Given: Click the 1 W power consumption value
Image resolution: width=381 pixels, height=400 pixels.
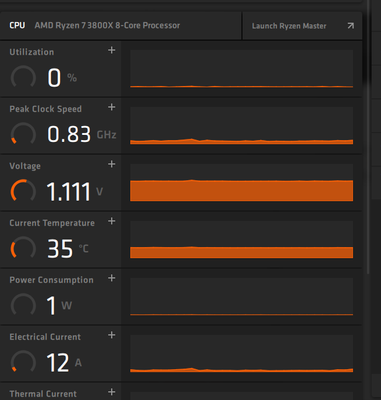Looking at the screenshot, I should click(x=59, y=305).
